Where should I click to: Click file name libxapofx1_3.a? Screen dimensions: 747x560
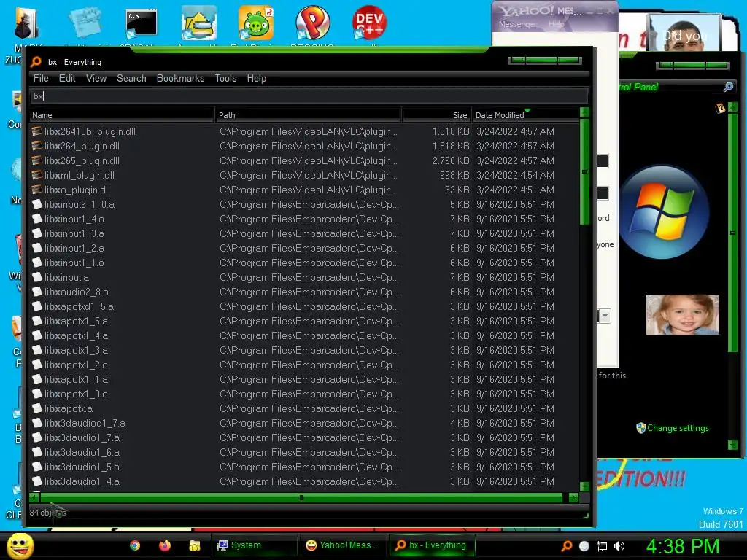click(x=76, y=350)
